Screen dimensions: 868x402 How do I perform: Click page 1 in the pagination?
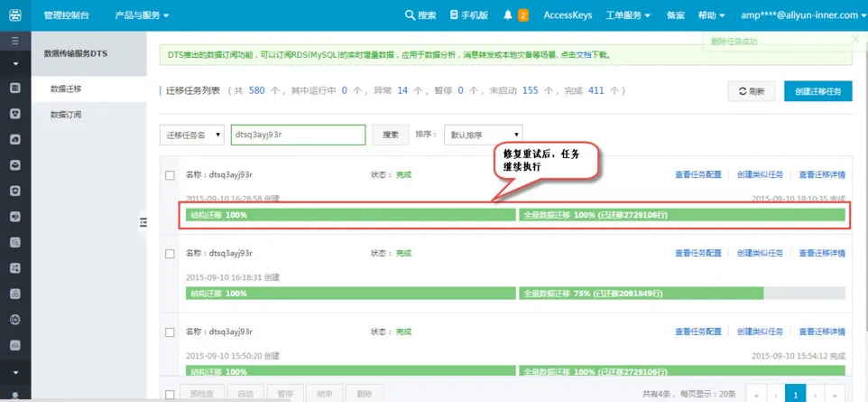[796, 393]
